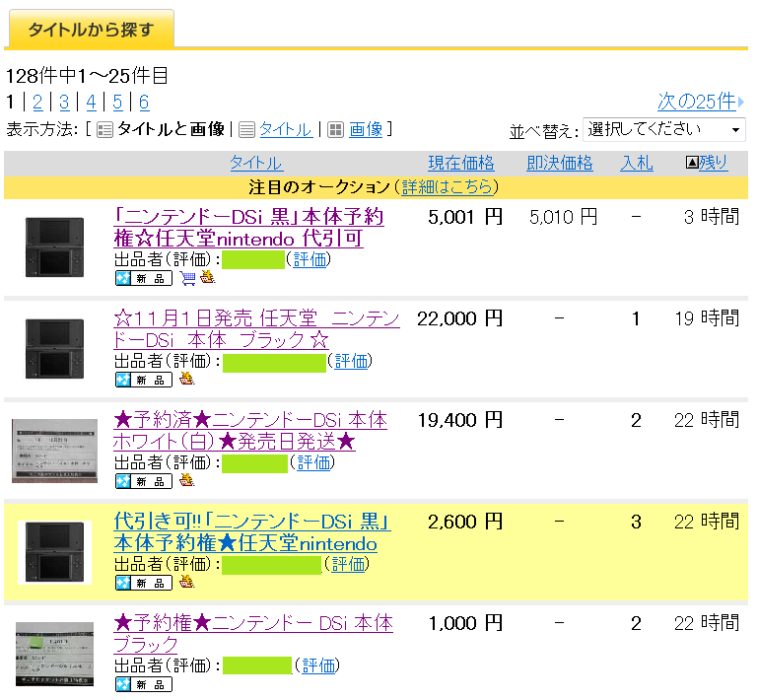
Task: Switch to タイトル display mode link
Action: (x=286, y=129)
